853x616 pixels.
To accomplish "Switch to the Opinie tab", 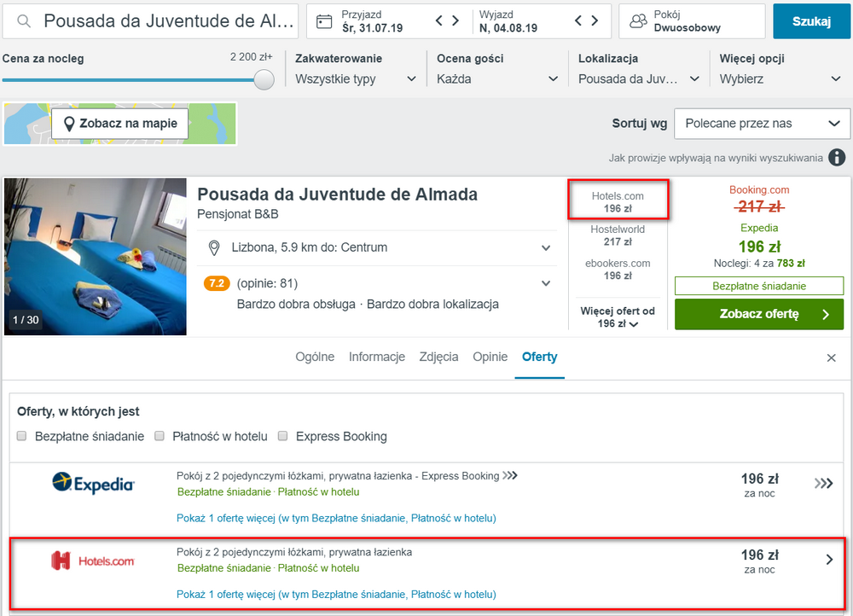I will pos(490,357).
